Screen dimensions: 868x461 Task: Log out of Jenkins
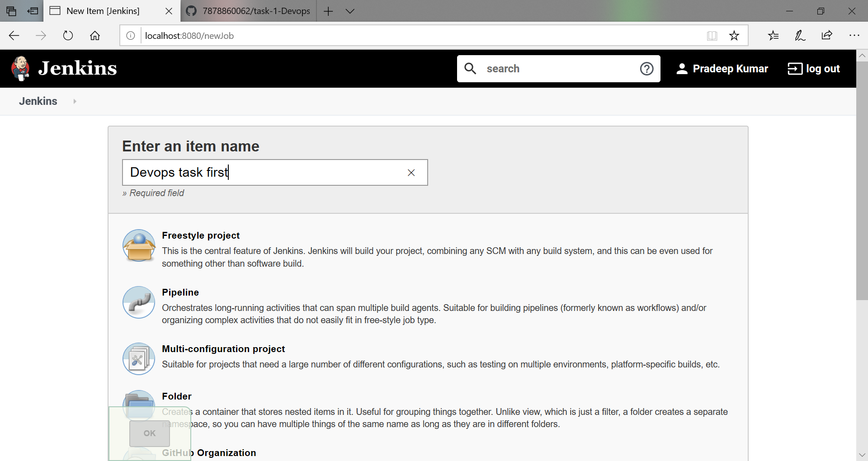(814, 69)
